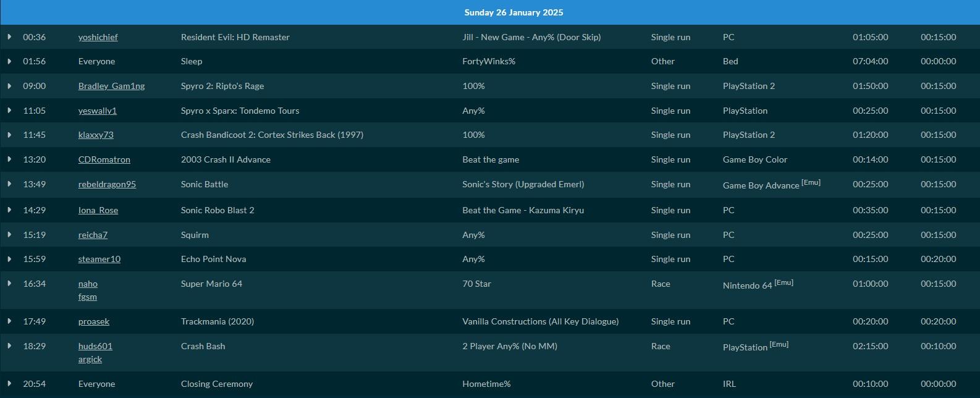Click the Game Boy Color platform cell

point(755,159)
